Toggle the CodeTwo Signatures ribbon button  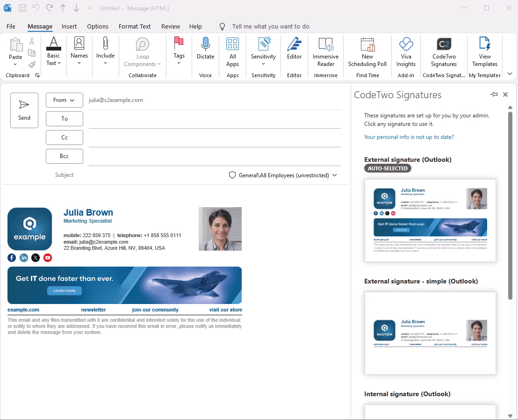coord(444,52)
